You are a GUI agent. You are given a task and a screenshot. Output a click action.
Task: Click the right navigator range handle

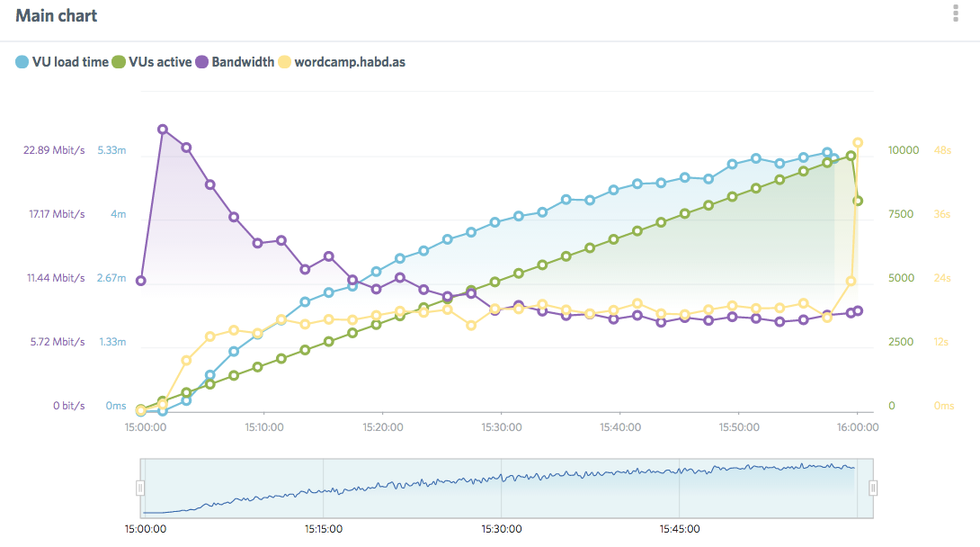click(873, 488)
